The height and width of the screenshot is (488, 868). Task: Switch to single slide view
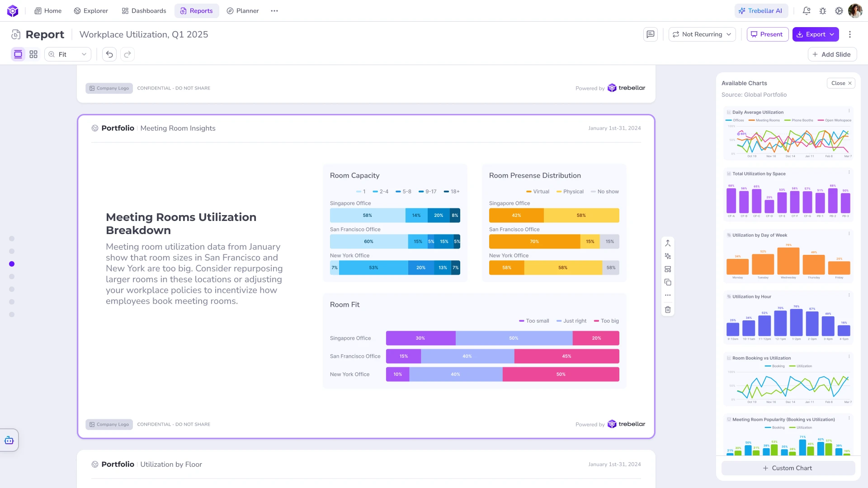18,54
